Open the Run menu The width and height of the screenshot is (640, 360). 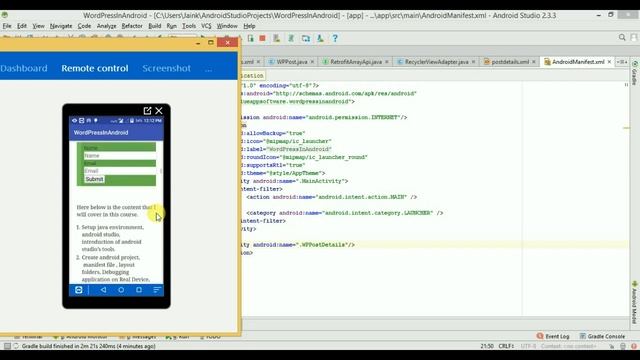click(x=171, y=26)
